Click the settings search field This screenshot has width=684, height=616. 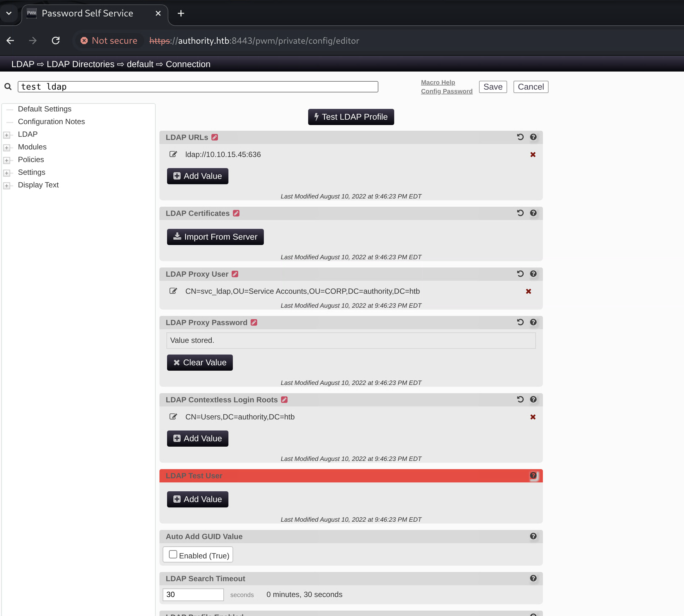pos(198,87)
